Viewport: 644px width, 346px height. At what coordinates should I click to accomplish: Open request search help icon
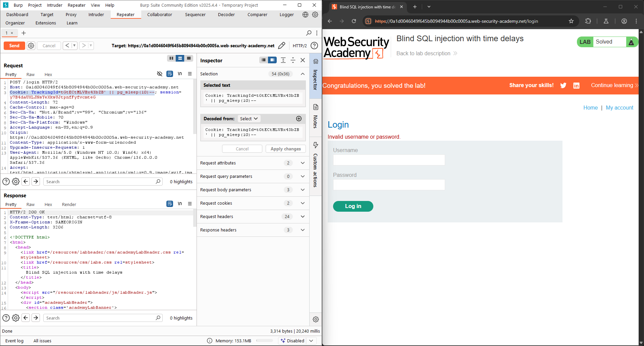click(x=6, y=182)
